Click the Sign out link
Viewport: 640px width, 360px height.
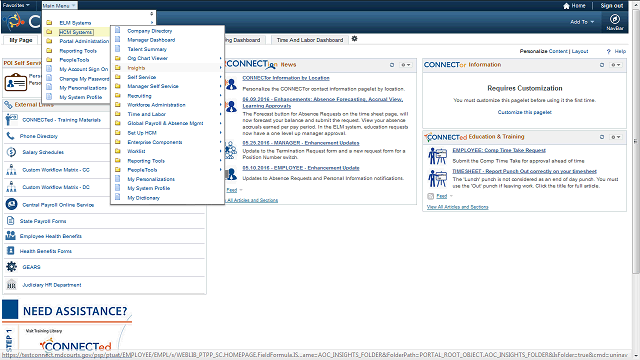coord(611,6)
